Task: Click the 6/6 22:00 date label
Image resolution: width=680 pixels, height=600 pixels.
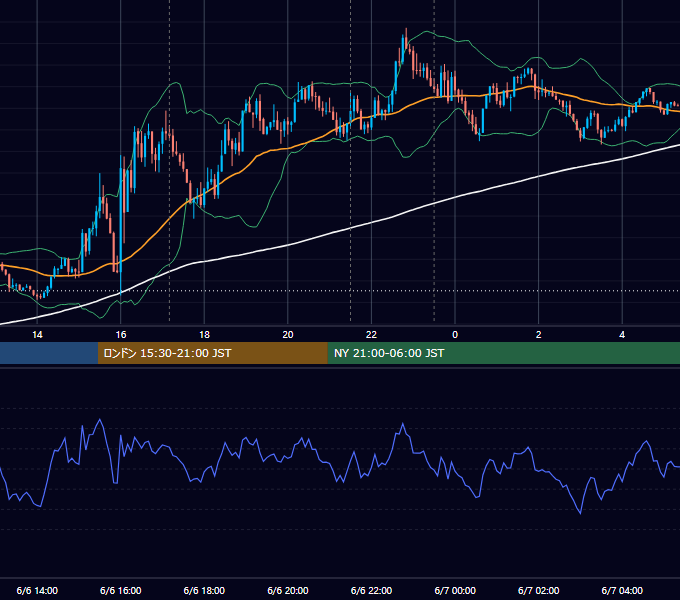Action: tap(371, 590)
